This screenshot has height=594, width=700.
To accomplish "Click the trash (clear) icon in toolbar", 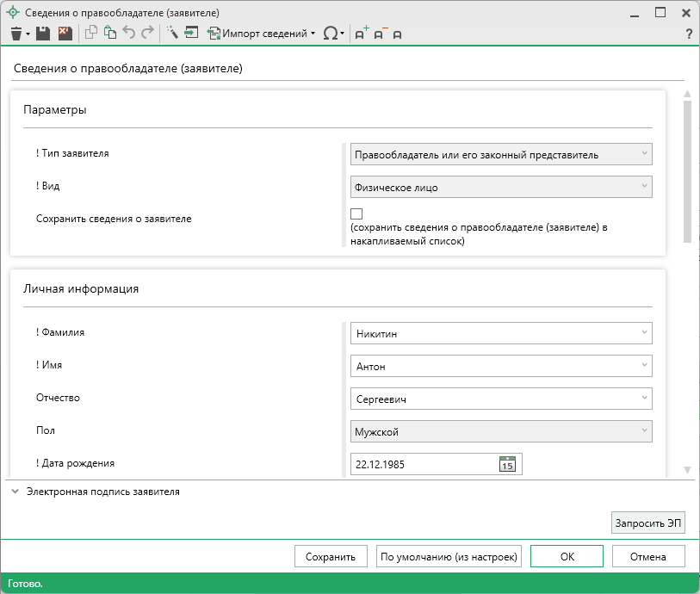I will [15, 34].
